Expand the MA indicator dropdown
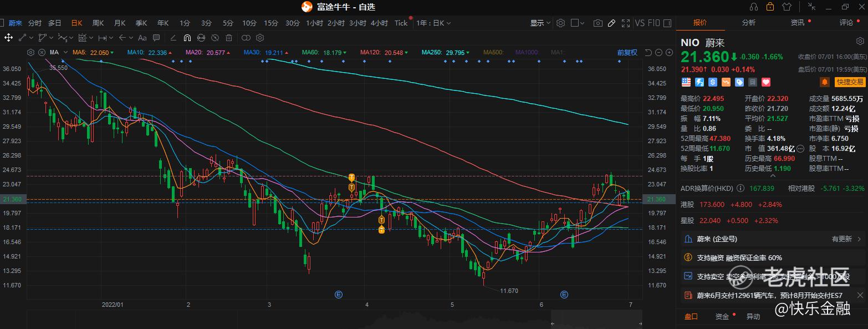The image size is (868, 329). [x=65, y=52]
